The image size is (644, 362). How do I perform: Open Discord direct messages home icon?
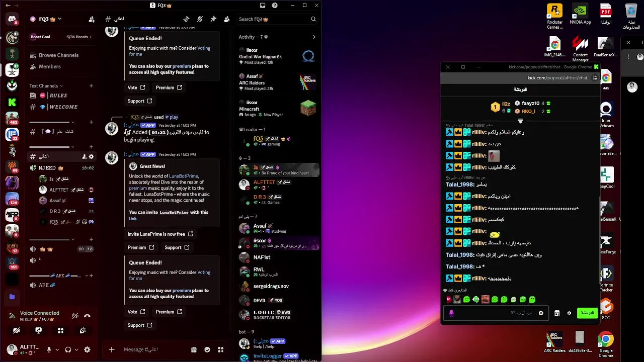pos(12,20)
